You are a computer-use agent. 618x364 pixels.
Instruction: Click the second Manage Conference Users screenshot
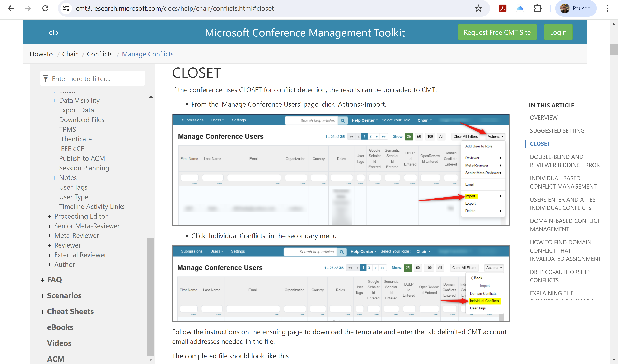pyautogui.click(x=341, y=283)
